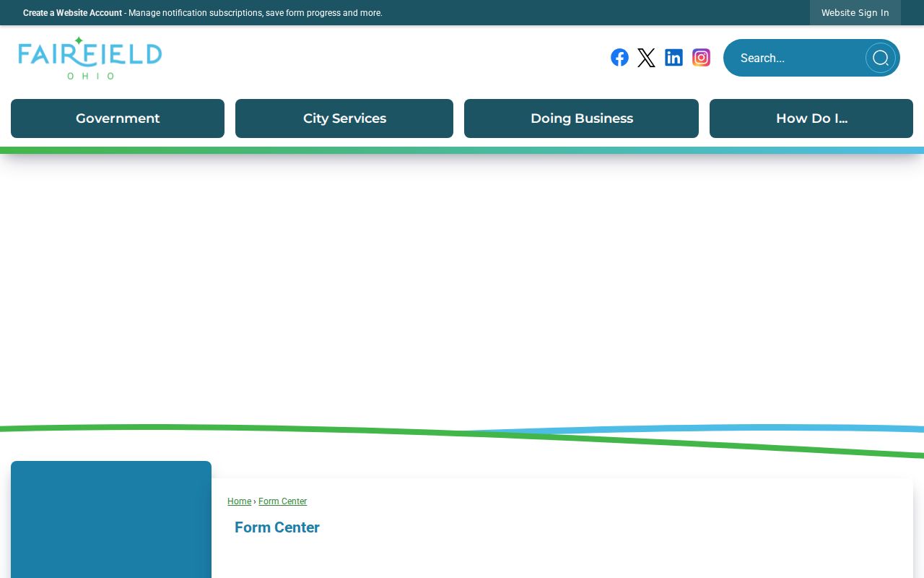The height and width of the screenshot is (578, 924).
Task: Open the Instagram icon
Action: coord(701,58)
